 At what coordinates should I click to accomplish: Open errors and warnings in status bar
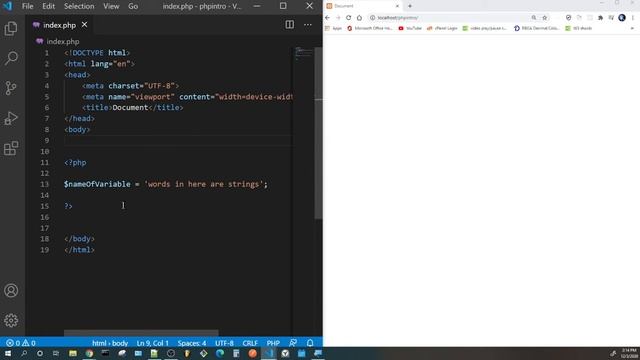point(21,343)
